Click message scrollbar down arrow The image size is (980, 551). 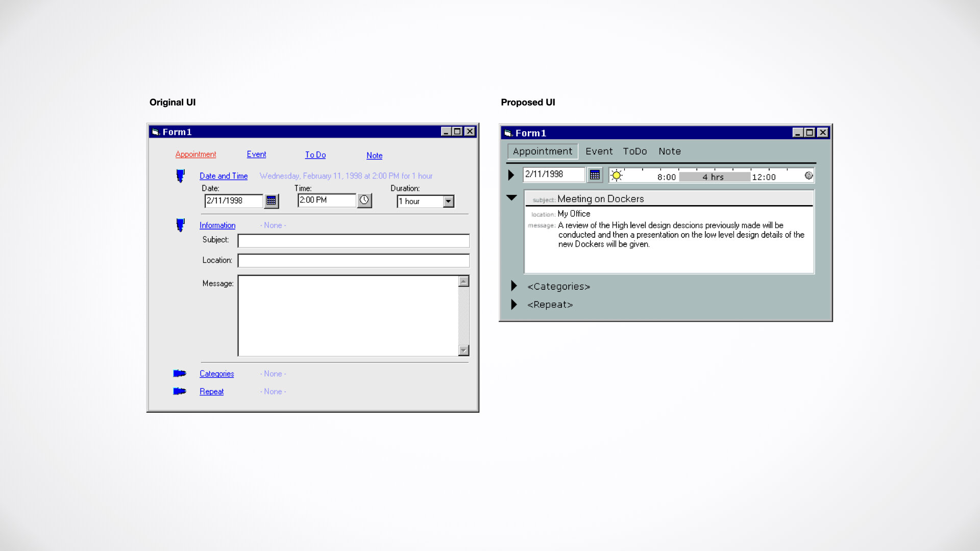click(x=463, y=350)
